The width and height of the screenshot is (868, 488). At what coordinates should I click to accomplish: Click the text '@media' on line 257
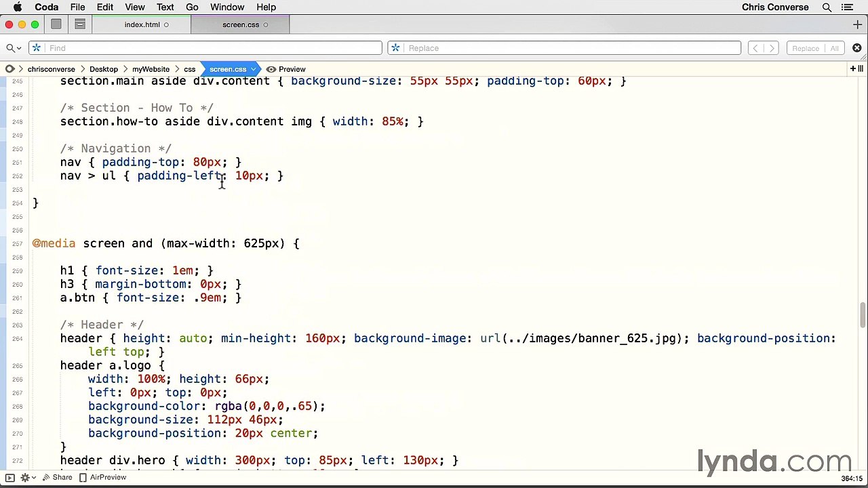54,243
